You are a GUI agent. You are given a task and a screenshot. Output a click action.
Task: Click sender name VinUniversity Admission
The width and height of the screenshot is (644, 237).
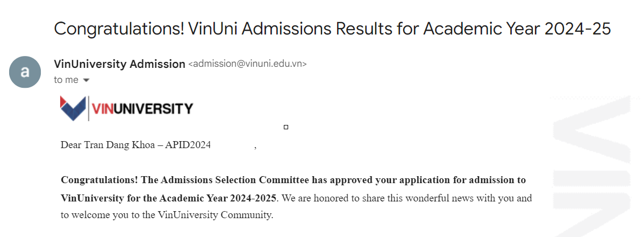(119, 64)
